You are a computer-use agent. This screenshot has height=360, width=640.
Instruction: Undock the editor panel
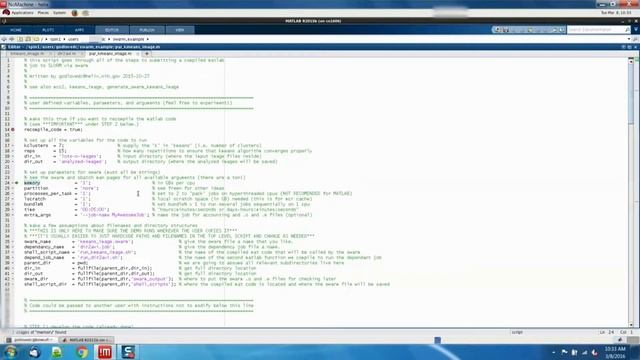pos(629,47)
